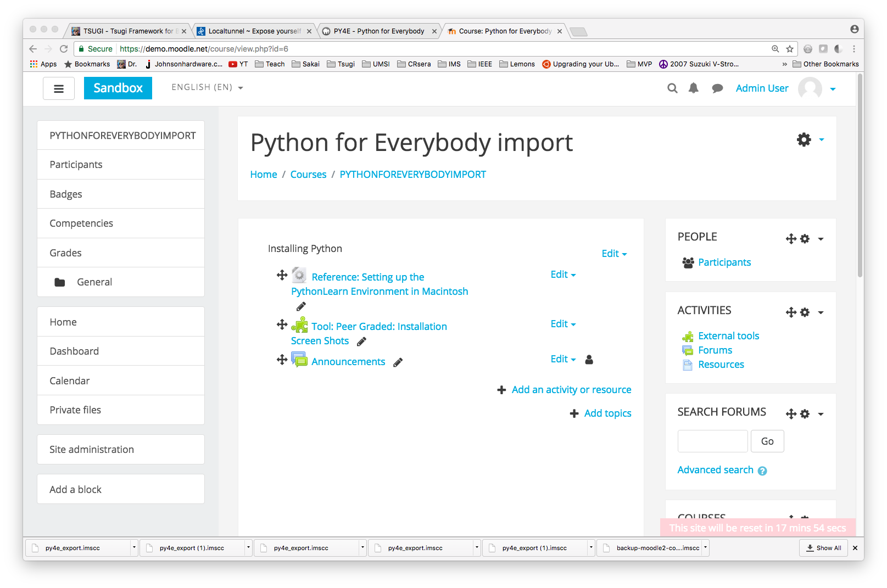Click Go button in Search Forums
Screen dimensions: 887x588
pos(767,441)
